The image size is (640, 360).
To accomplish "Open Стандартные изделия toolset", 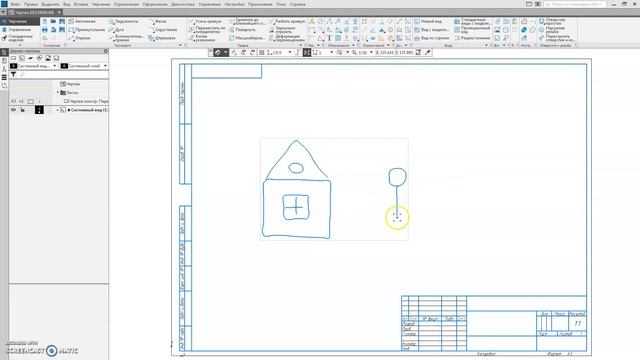I will pyautogui.click(x=17, y=38).
